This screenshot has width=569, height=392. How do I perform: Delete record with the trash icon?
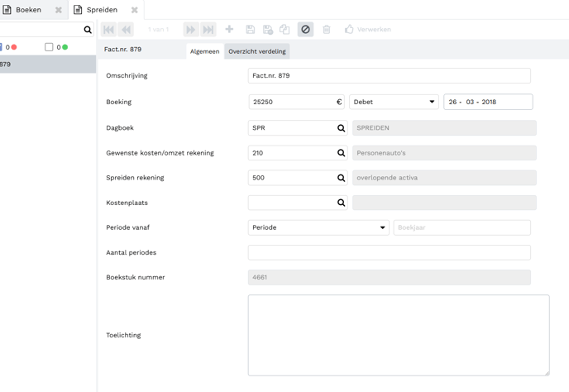point(327,30)
